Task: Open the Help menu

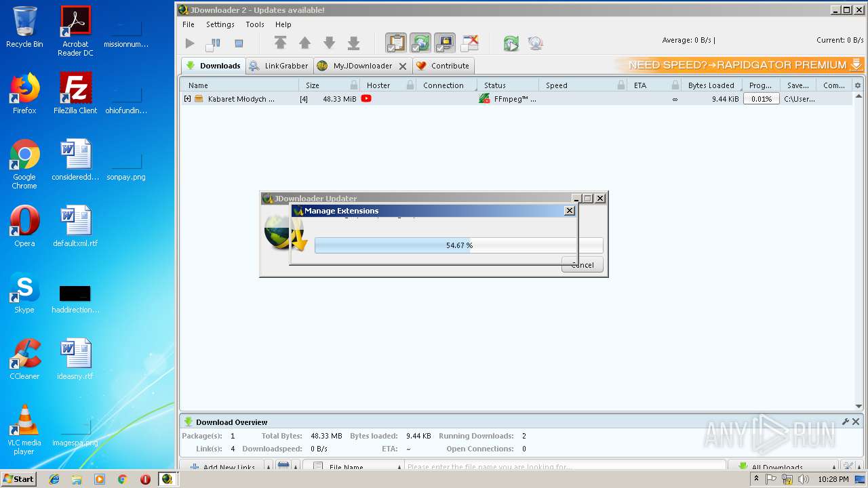Action: pos(283,24)
